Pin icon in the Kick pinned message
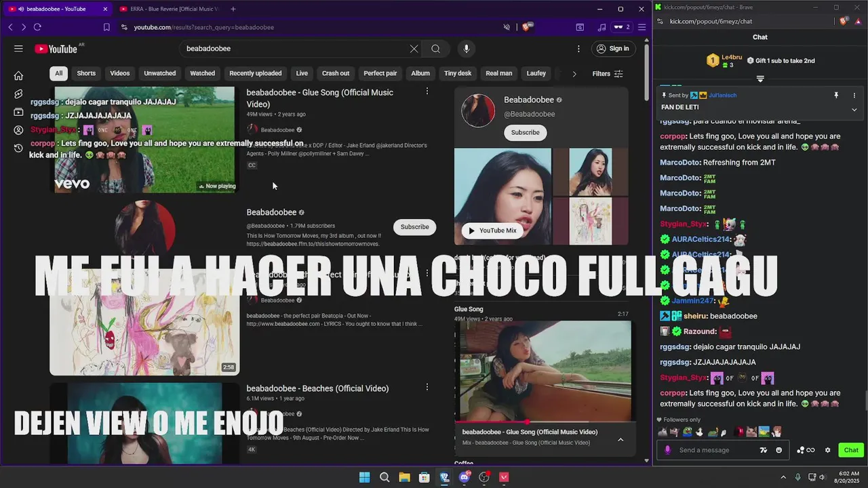Viewport: 868px width, 488px height. (x=836, y=96)
